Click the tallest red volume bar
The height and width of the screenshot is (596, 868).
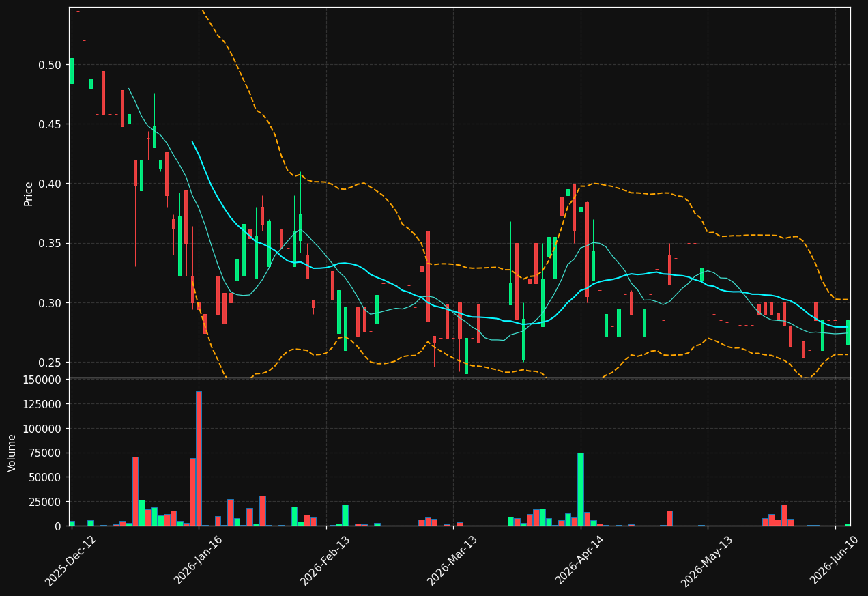click(199, 459)
